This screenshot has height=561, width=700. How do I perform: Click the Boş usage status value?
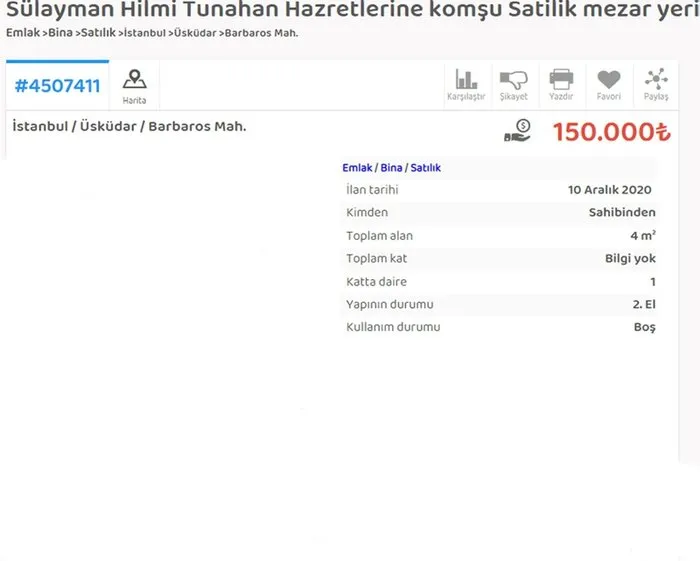click(645, 327)
